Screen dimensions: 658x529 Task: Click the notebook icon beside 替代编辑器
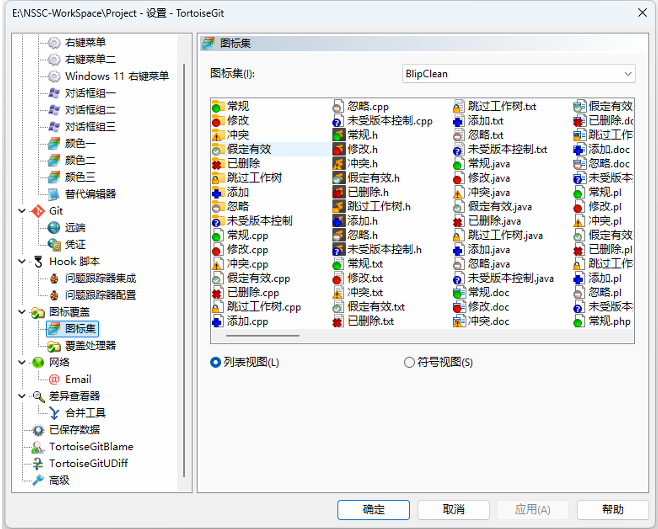coord(54,194)
